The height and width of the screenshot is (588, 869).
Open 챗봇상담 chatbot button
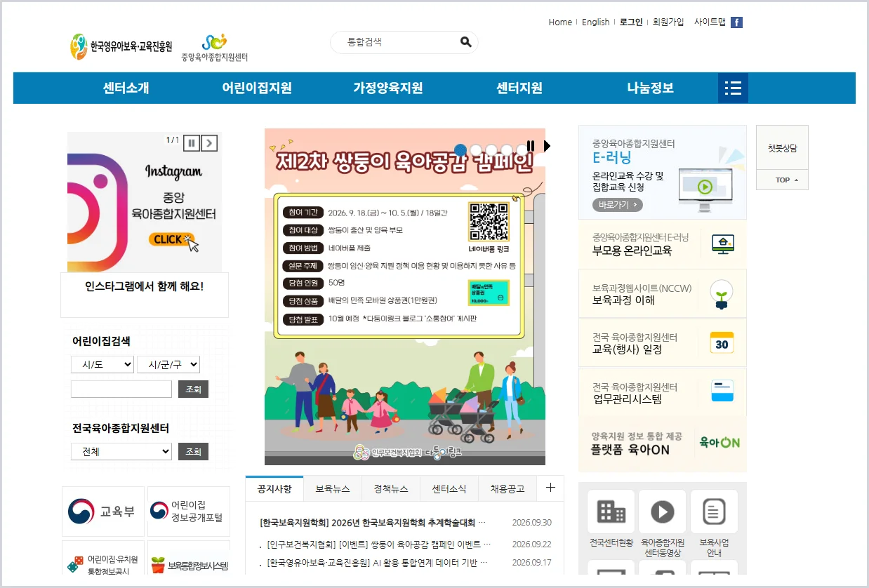pyautogui.click(x=782, y=148)
